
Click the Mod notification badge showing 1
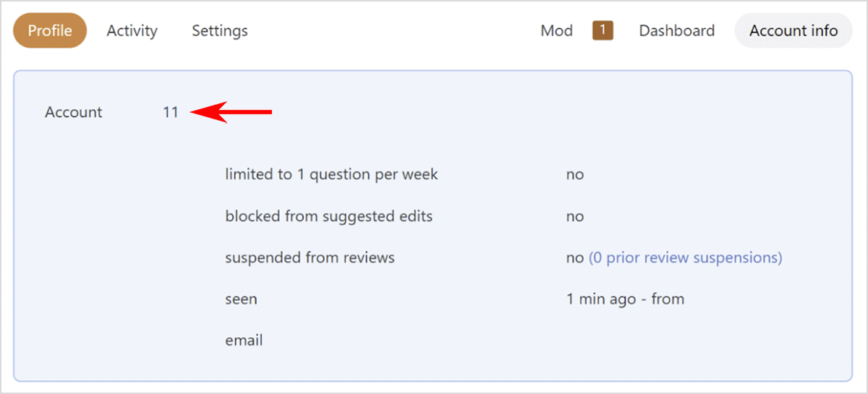point(603,30)
